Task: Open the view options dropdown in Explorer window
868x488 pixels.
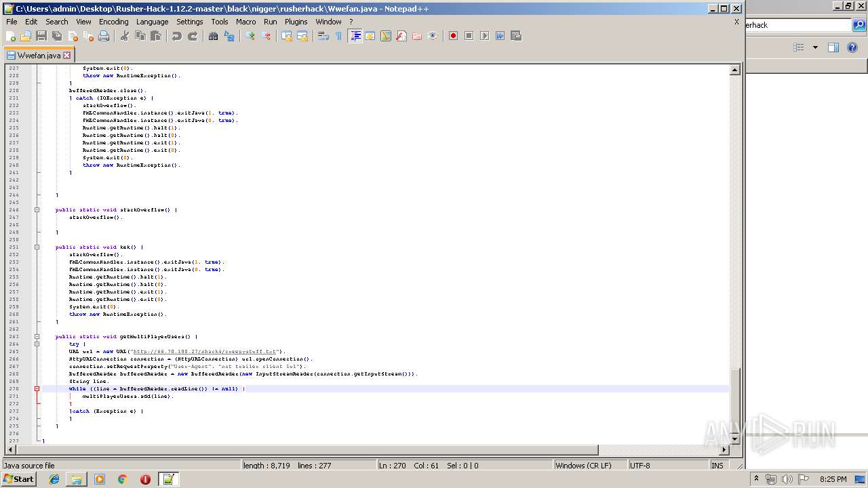Action: pos(815,47)
